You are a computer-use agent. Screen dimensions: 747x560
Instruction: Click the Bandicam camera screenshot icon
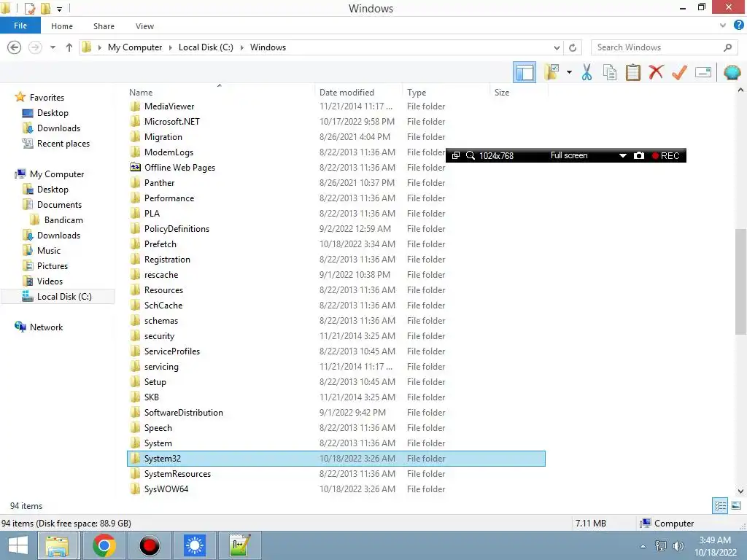click(x=639, y=156)
